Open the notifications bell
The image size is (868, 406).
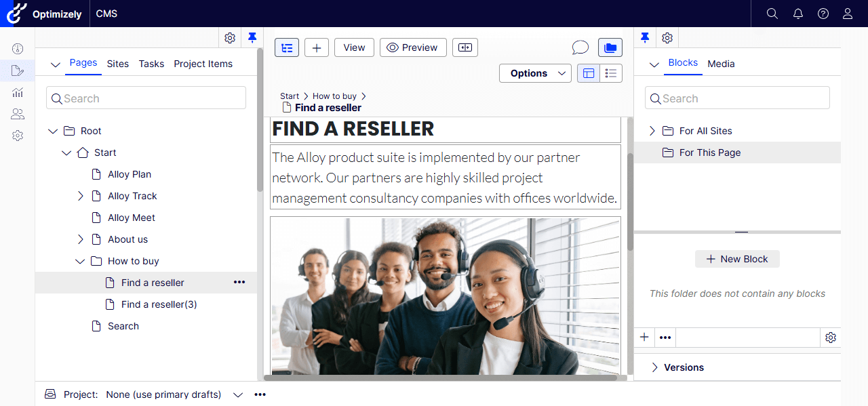(797, 14)
